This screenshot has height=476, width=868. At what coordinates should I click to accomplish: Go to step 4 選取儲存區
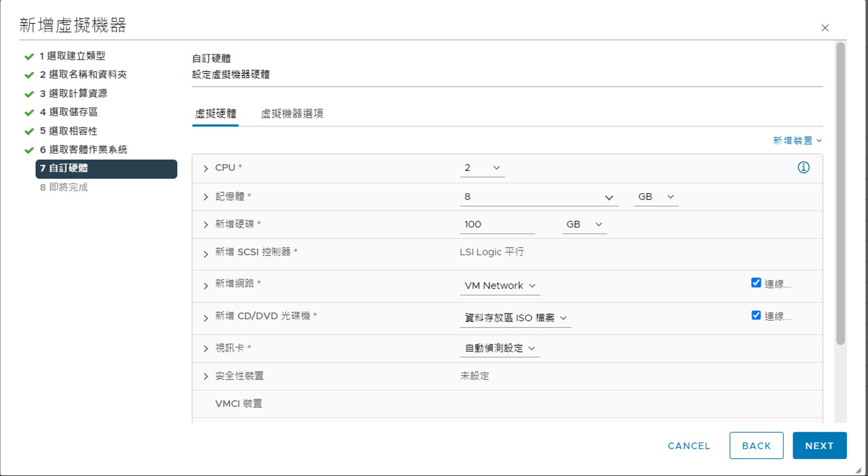pyautogui.click(x=73, y=112)
